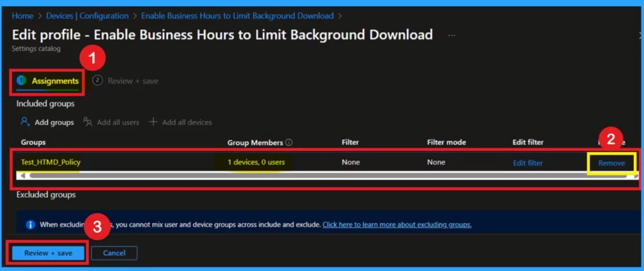
Task: Click Add all devices label
Action: click(x=187, y=123)
